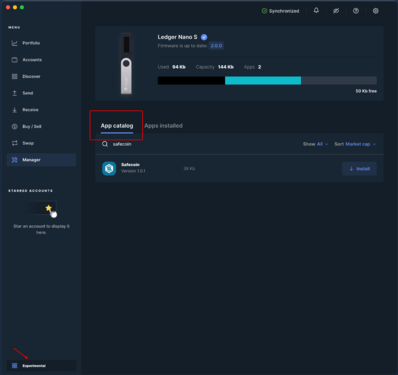Click the firmware version 2.0.0 badge
This screenshot has width=398, height=375.
pyautogui.click(x=216, y=46)
